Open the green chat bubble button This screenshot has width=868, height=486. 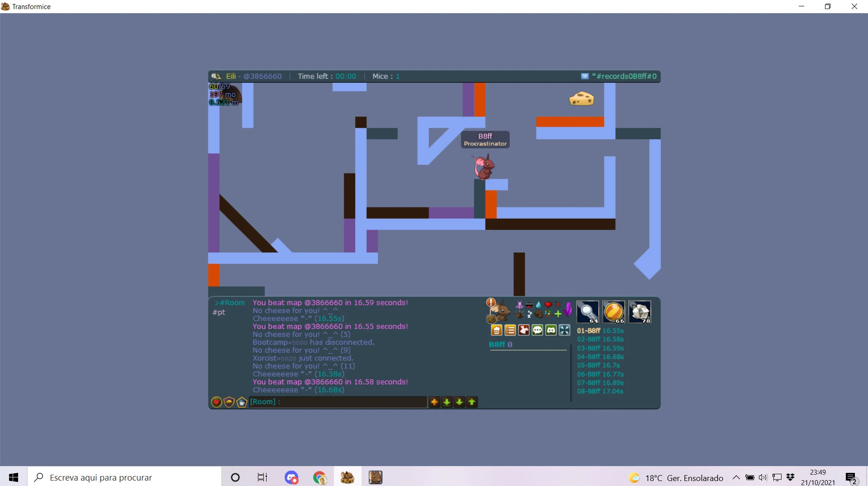(537, 330)
